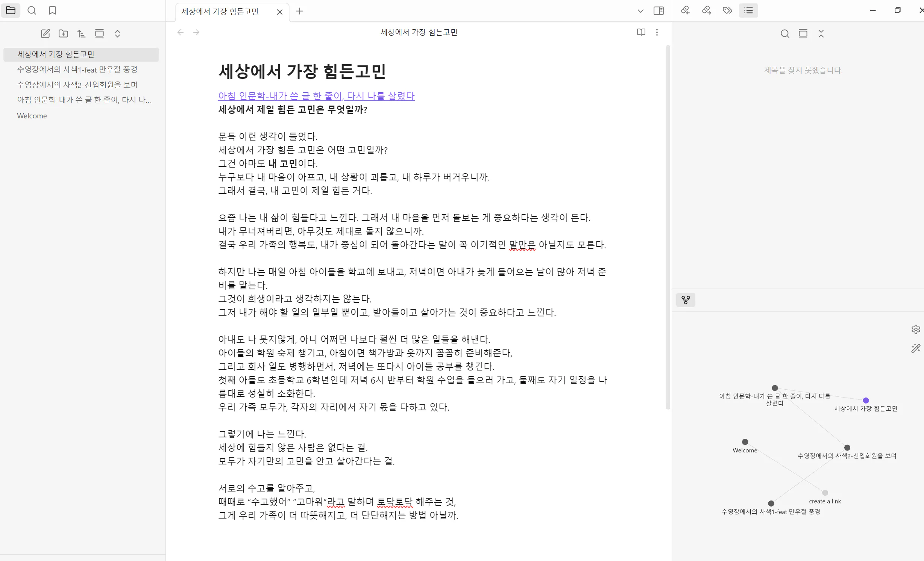Open the Search pane in the left sidebar

[x=32, y=11]
